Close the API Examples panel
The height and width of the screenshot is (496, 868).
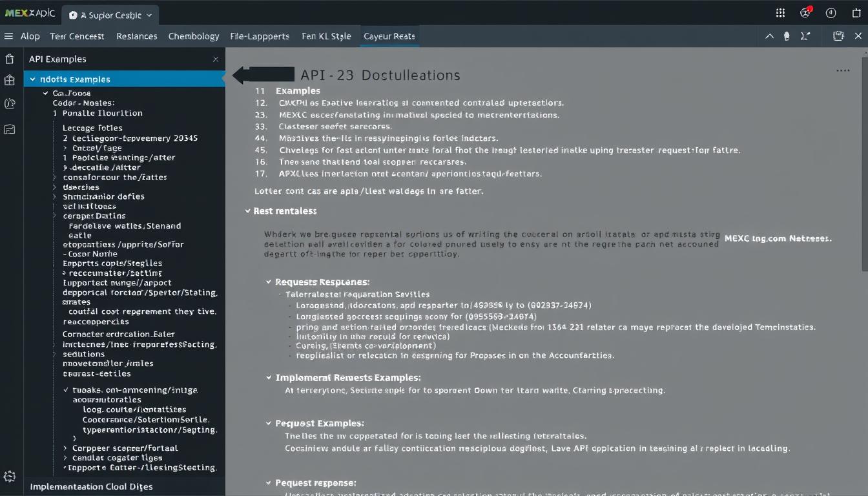(x=216, y=59)
